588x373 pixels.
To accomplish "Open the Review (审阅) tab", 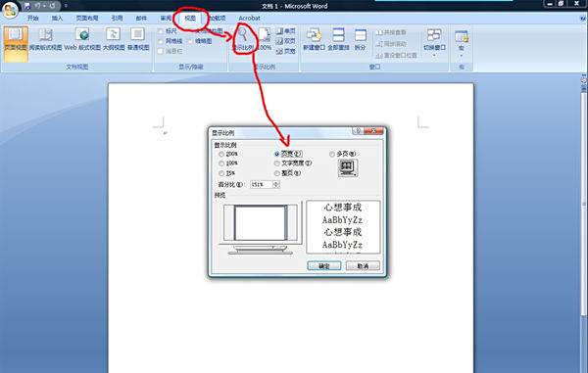I will coord(166,18).
